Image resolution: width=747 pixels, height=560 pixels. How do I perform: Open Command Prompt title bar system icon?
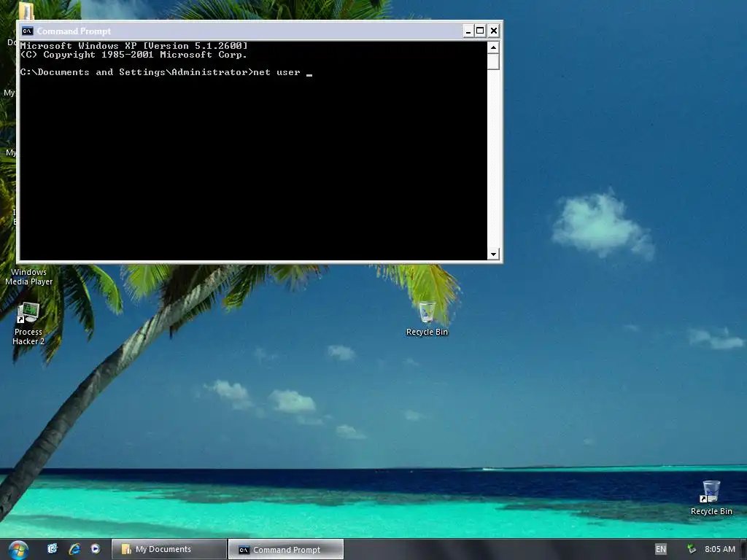coord(27,31)
